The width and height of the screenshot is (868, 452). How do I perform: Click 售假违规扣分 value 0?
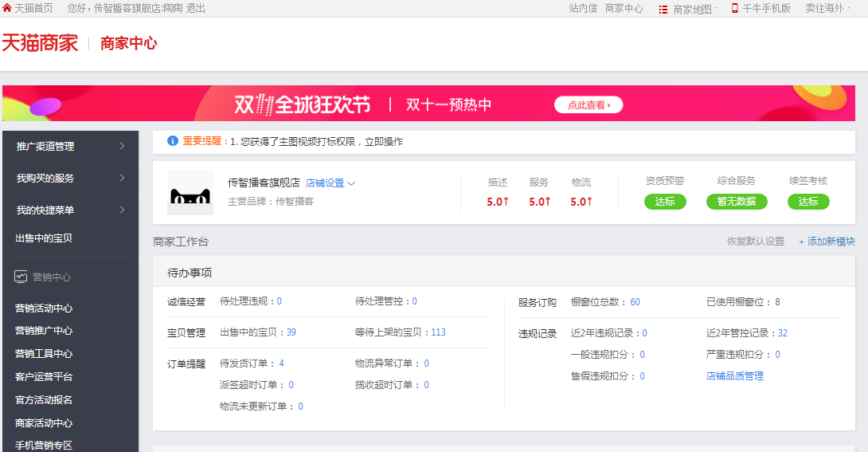(642, 375)
